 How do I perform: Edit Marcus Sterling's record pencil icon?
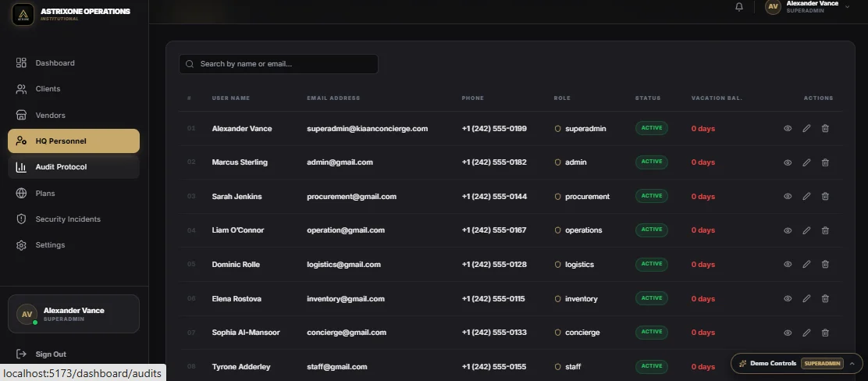[x=806, y=163]
